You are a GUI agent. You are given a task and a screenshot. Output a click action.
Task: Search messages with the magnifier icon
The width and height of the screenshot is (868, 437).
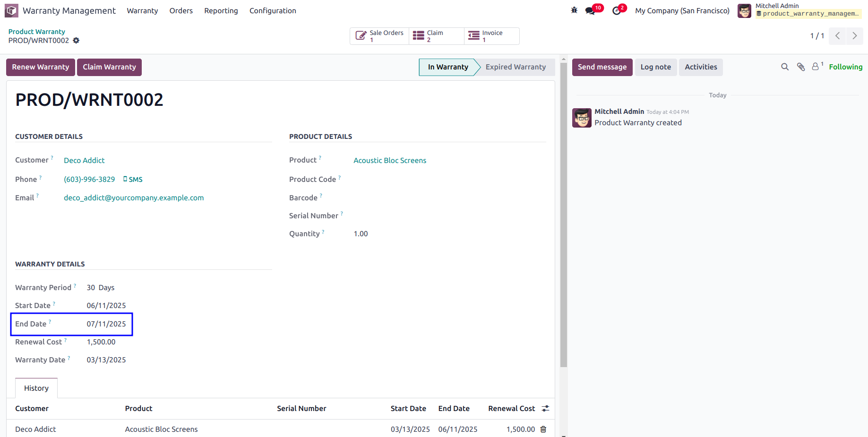(785, 67)
